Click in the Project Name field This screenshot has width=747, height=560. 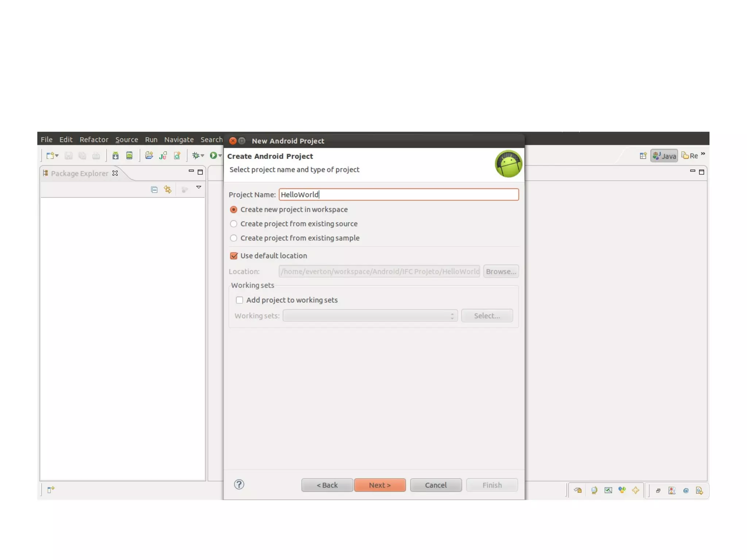398,194
